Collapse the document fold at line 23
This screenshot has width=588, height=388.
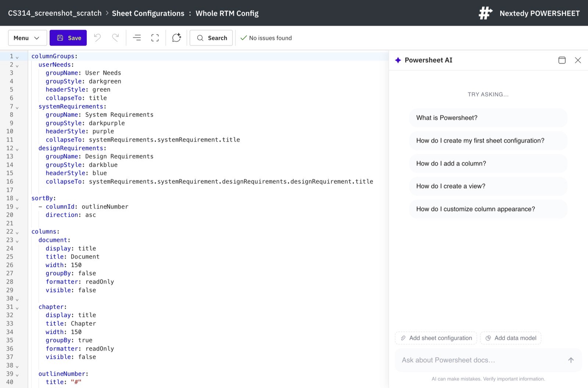(17, 241)
